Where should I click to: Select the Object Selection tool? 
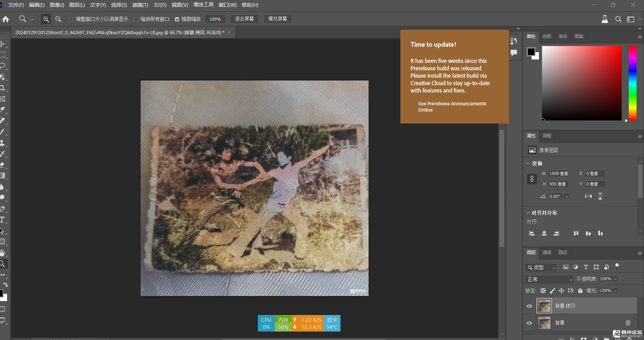(2, 77)
